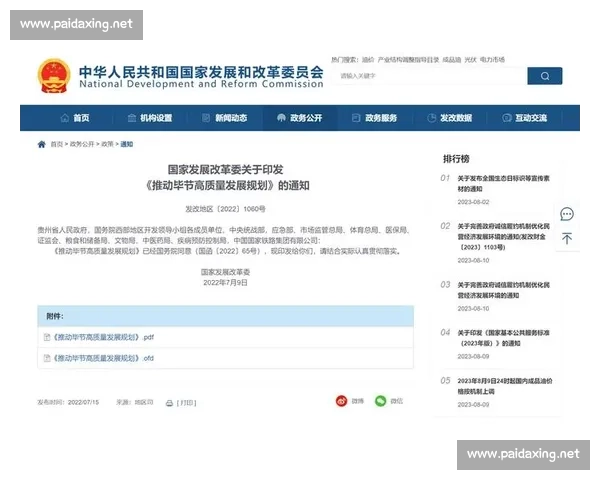Image resolution: width=600 pixels, height=480 pixels.
Task: Click hot search term 产业结构调整指导目录
Action: [408, 60]
